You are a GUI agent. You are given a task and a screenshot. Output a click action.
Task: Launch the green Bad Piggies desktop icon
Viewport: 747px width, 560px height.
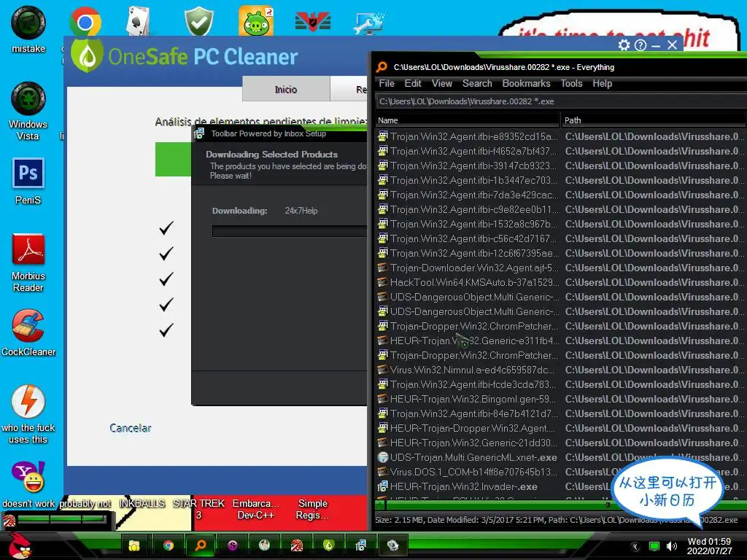click(x=256, y=21)
